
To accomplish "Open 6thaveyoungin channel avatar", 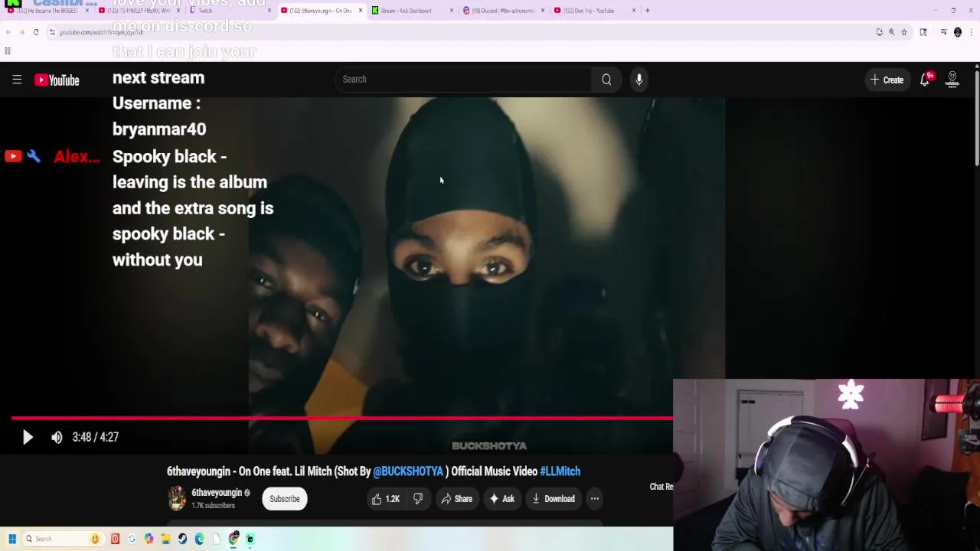I will [x=177, y=498].
